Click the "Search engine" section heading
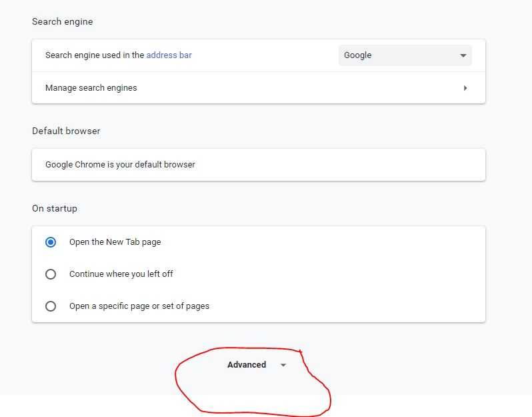The image size is (532, 417). point(62,21)
